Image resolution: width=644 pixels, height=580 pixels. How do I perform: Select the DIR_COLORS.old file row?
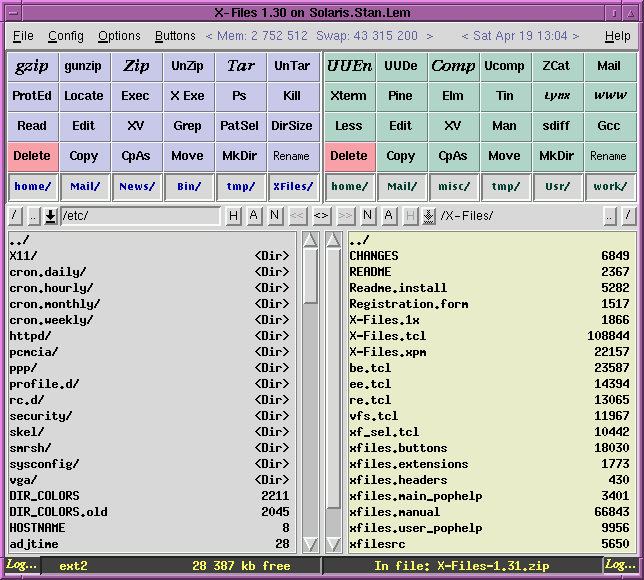(150, 512)
